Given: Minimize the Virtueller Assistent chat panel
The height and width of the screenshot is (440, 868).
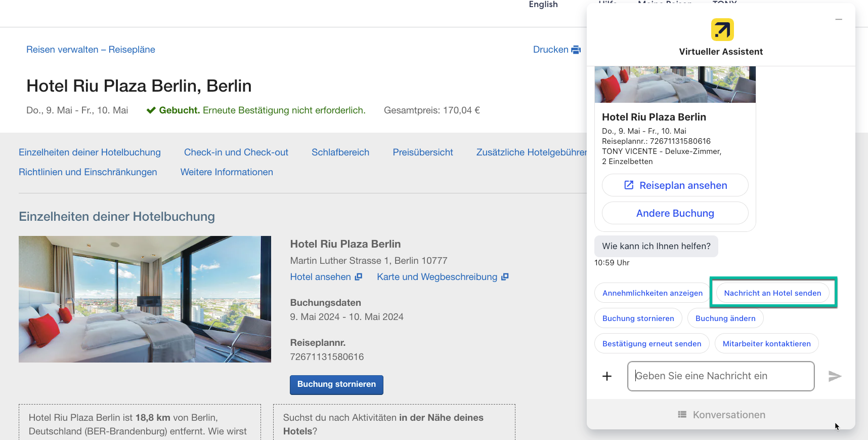Looking at the screenshot, I should (839, 19).
